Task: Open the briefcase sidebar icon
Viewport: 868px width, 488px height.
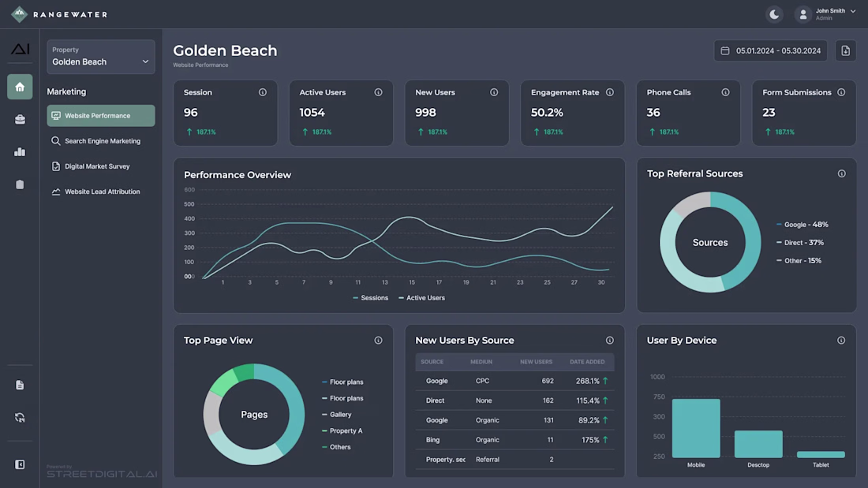Action: (20, 120)
